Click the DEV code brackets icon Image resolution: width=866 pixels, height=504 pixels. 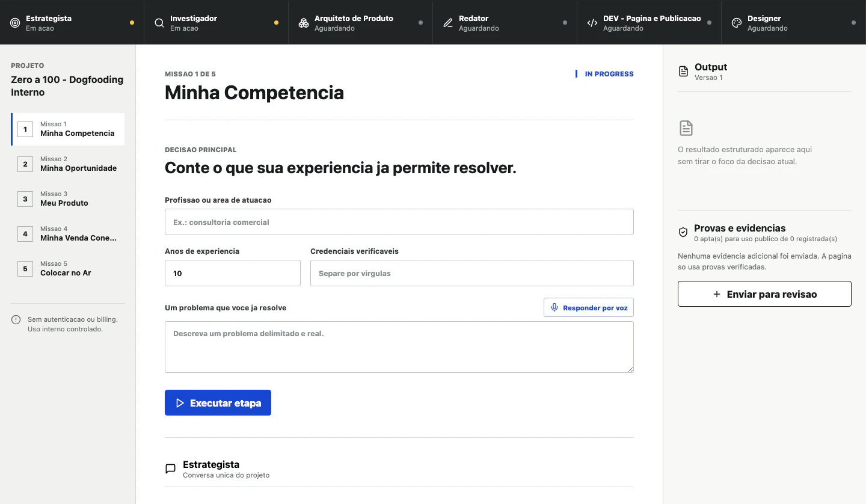pos(592,23)
